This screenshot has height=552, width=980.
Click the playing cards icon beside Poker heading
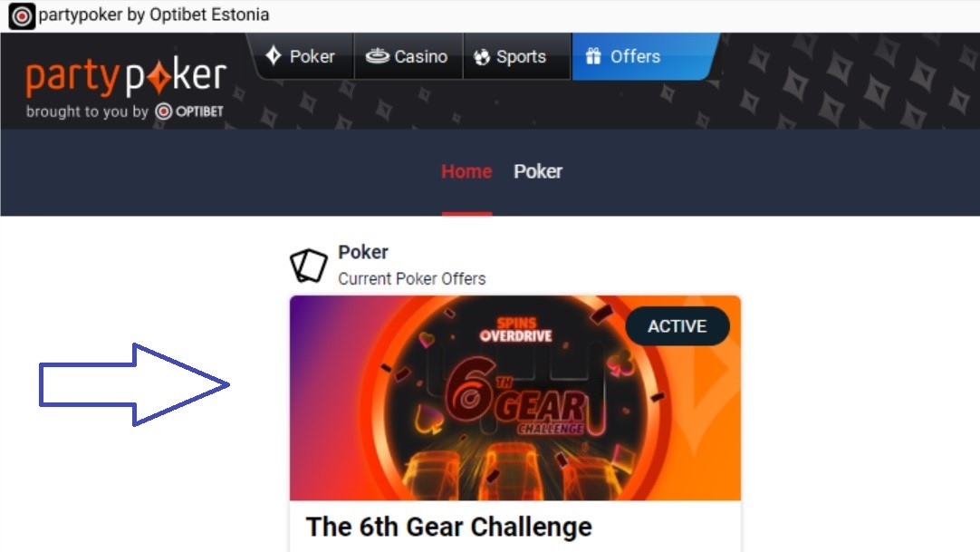(309, 265)
